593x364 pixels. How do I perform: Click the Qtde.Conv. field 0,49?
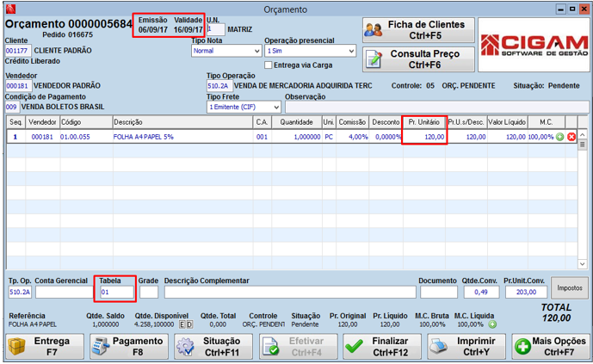coord(481,293)
